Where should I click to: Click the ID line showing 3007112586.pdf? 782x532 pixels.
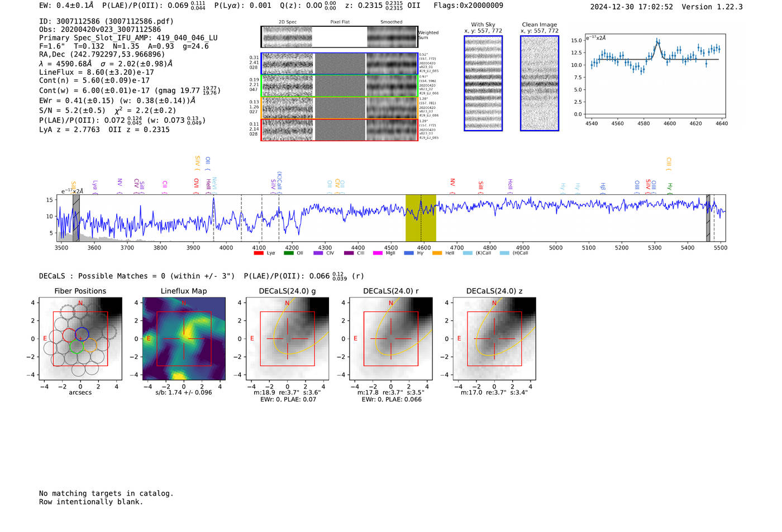tap(106, 21)
